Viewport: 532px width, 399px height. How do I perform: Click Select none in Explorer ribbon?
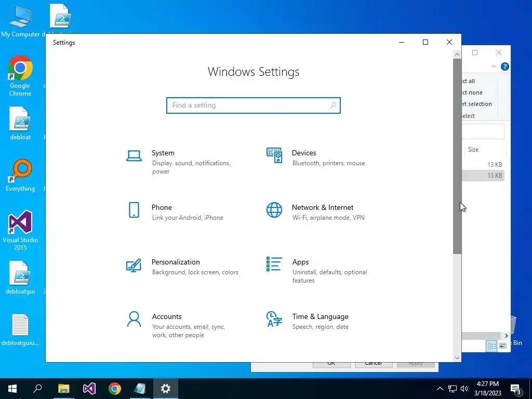(x=472, y=92)
